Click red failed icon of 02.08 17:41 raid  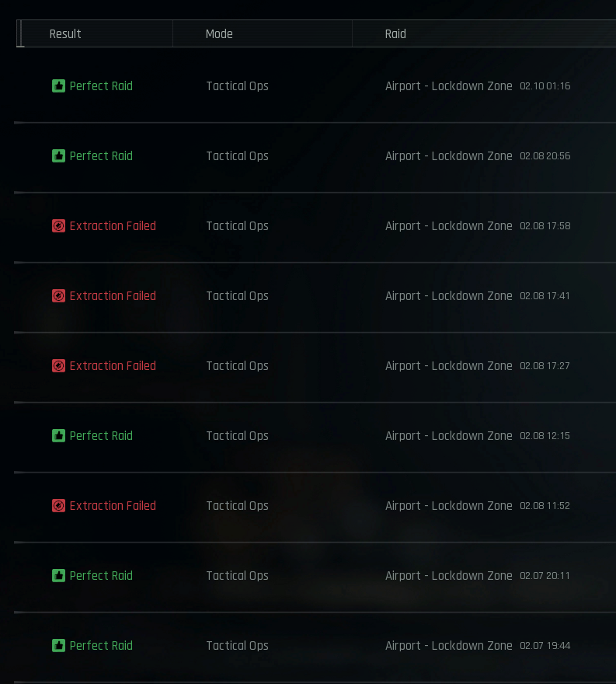click(x=58, y=296)
